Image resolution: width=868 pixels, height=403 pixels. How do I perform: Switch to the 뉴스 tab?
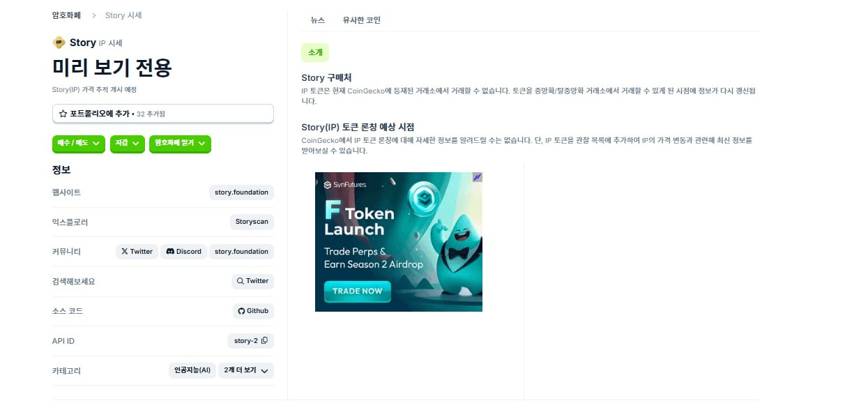click(x=318, y=20)
